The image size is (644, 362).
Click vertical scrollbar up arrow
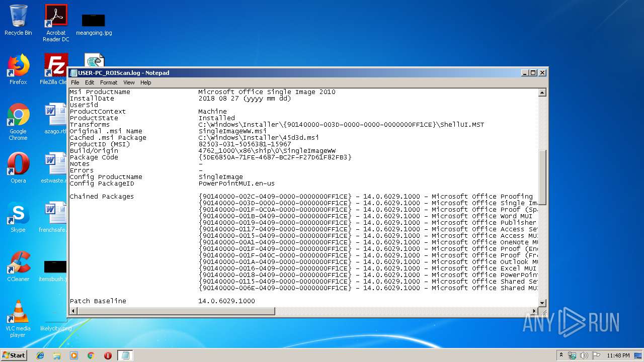tap(542, 93)
